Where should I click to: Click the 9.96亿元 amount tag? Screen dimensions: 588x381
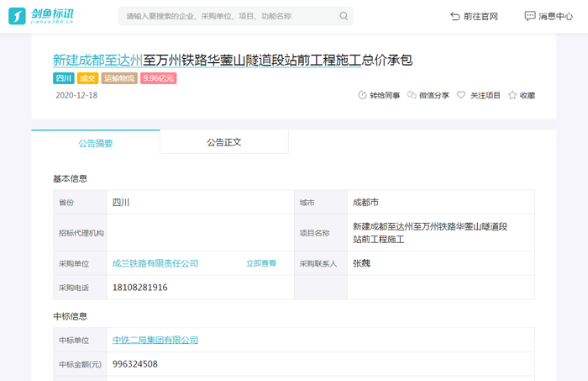(x=159, y=78)
